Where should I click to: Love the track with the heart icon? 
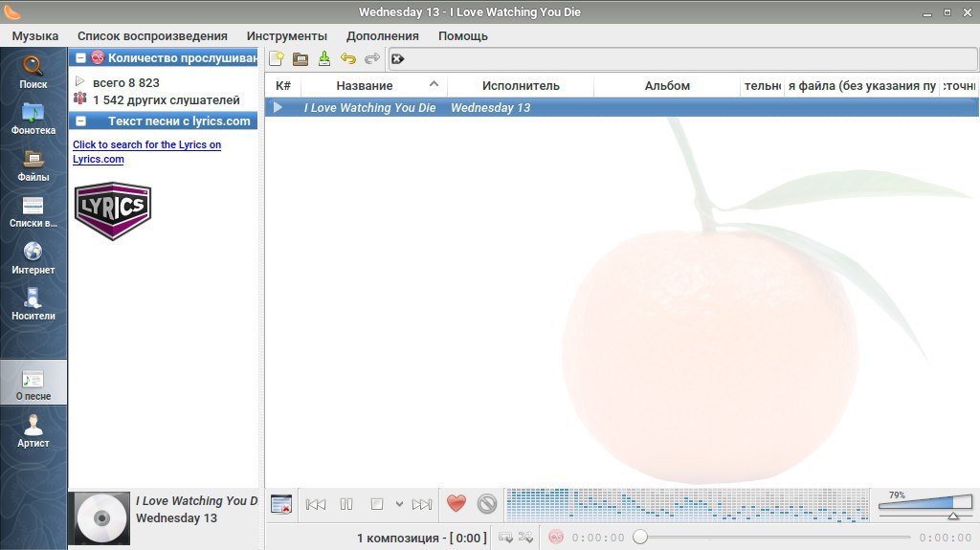pos(457,503)
